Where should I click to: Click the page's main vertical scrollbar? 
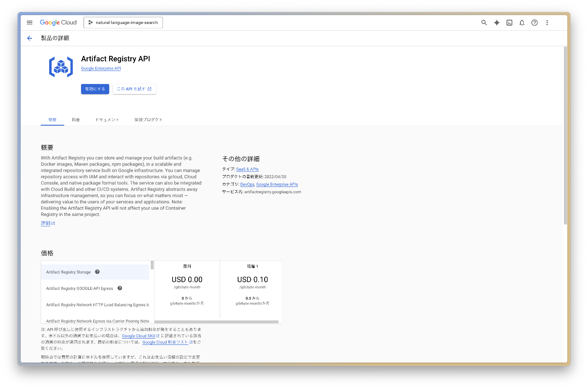(x=565, y=135)
